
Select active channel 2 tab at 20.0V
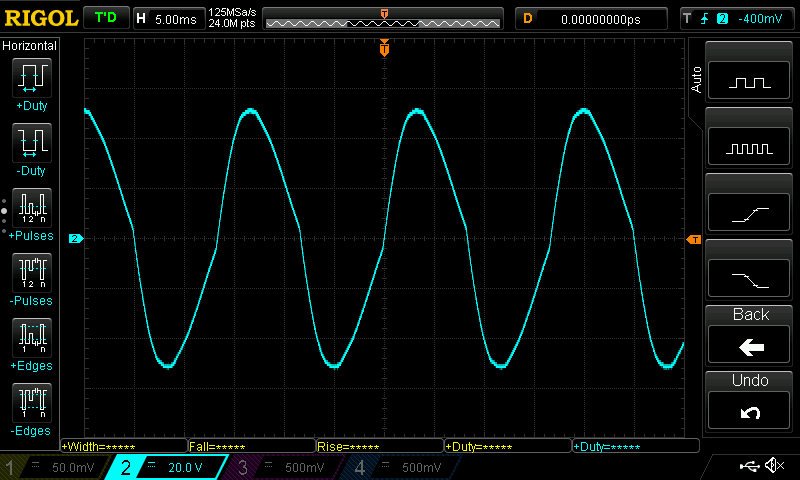coord(168,467)
